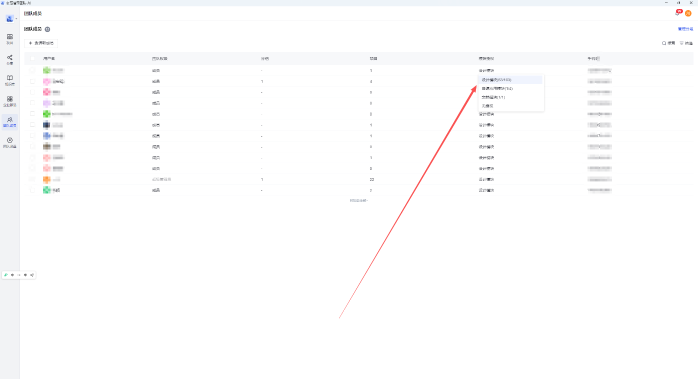
Task: Select the highlighted team members sidebar icon
Action: tap(10, 122)
